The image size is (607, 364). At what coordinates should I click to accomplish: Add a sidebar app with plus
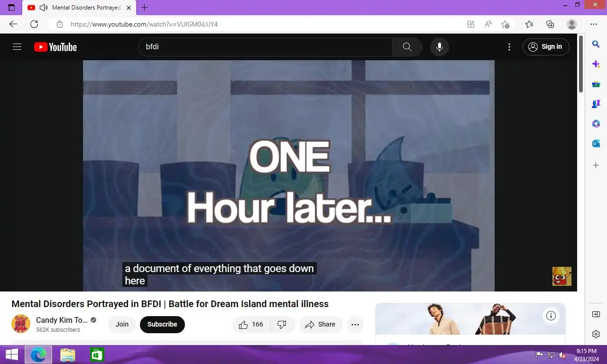[x=596, y=165]
